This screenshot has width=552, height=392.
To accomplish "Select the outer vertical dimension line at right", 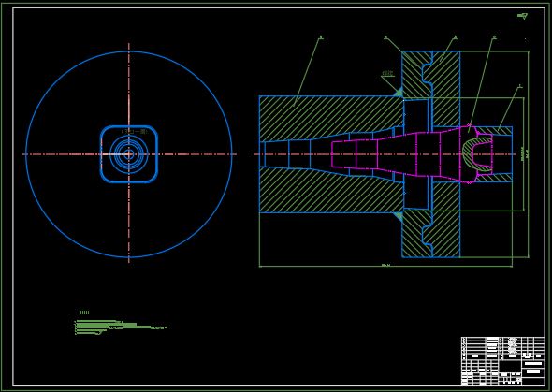I will pos(528,154).
